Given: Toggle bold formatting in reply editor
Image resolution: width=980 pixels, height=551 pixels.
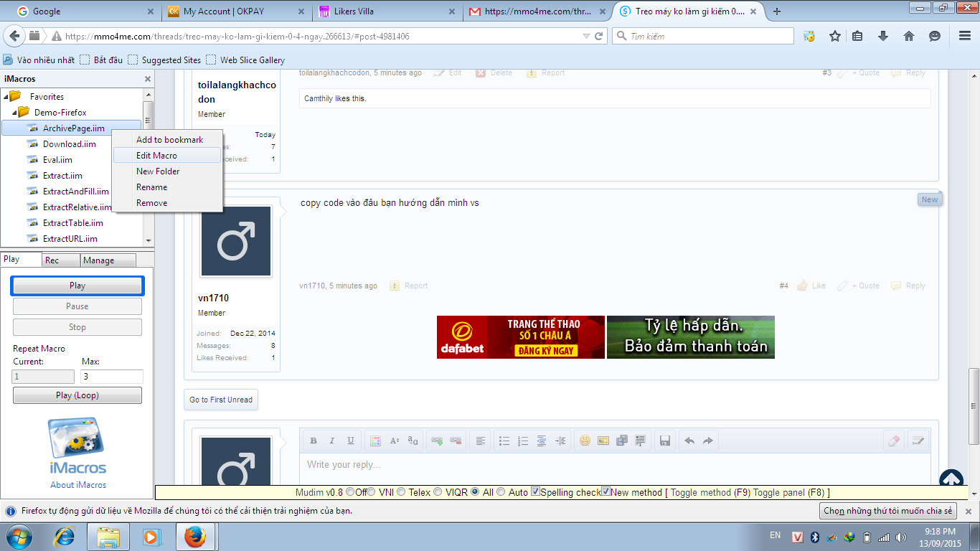Looking at the screenshot, I should click(x=314, y=441).
